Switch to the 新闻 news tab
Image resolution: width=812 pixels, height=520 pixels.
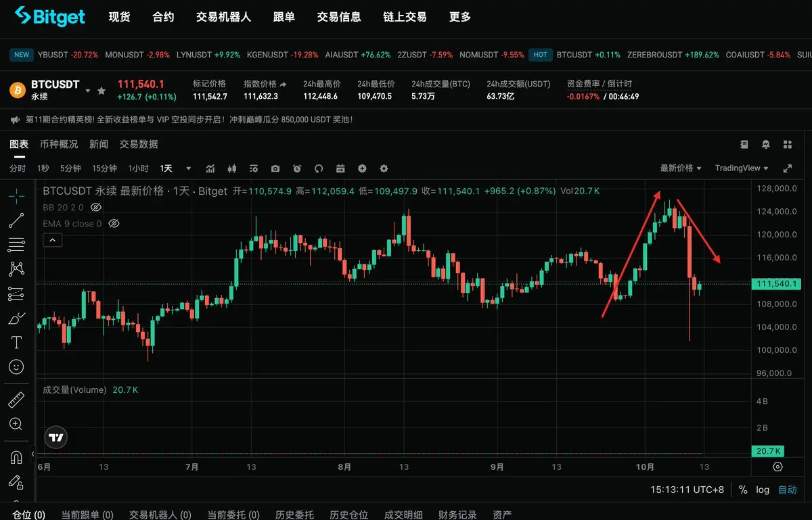pos(99,144)
